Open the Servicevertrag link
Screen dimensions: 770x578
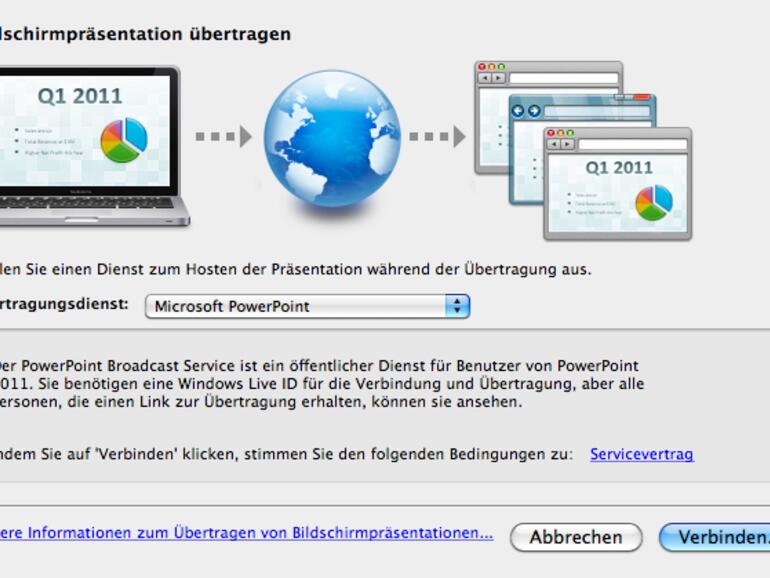[x=642, y=454]
